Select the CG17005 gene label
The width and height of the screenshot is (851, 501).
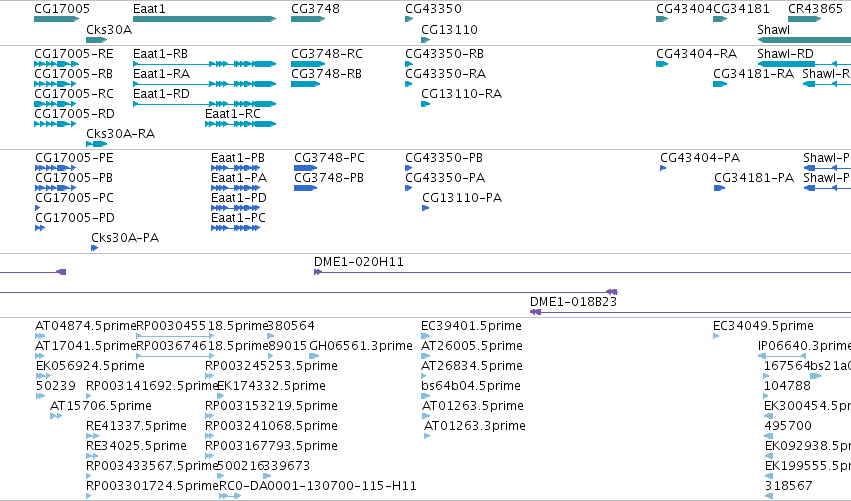coord(62,9)
